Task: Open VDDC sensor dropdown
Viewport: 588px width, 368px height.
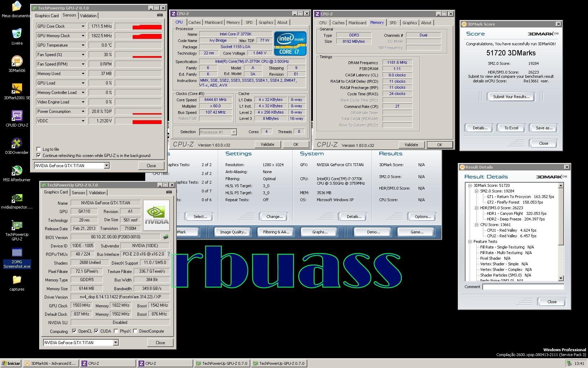Action: tap(83, 121)
